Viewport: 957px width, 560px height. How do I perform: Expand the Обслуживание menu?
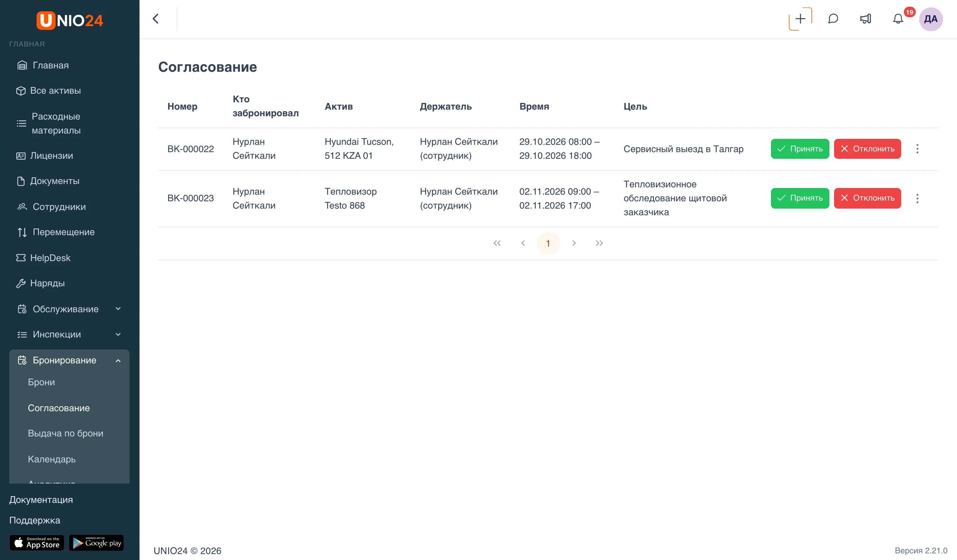pyautogui.click(x=69, y=309)
